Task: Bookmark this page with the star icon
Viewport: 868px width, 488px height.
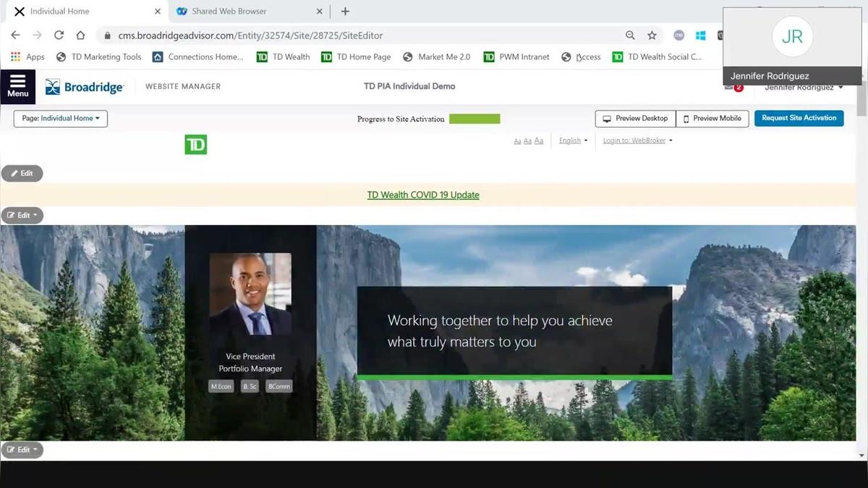Action: [x=652, y=35]
